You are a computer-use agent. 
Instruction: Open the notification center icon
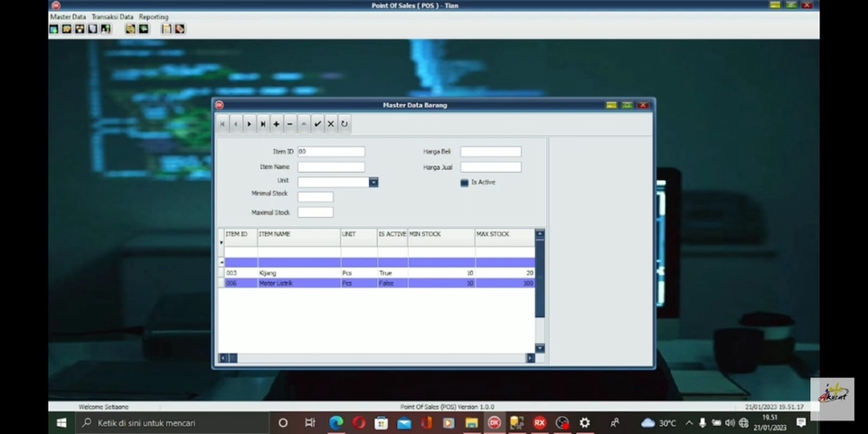[x=801, y=423]
